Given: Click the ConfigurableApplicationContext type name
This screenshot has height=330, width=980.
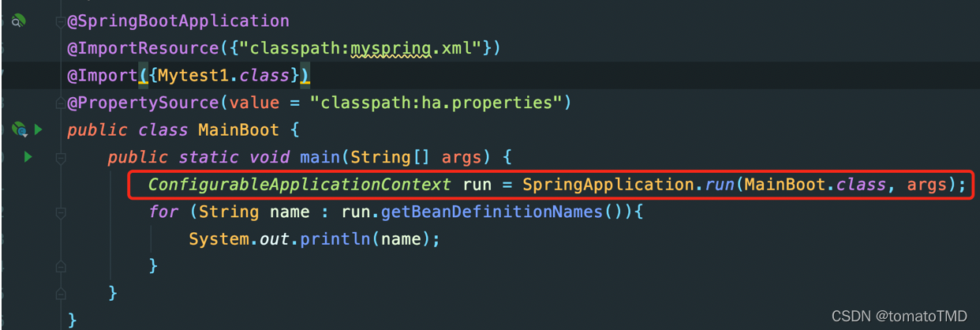Looking at the screenshot, I should [x=300, y=185].
